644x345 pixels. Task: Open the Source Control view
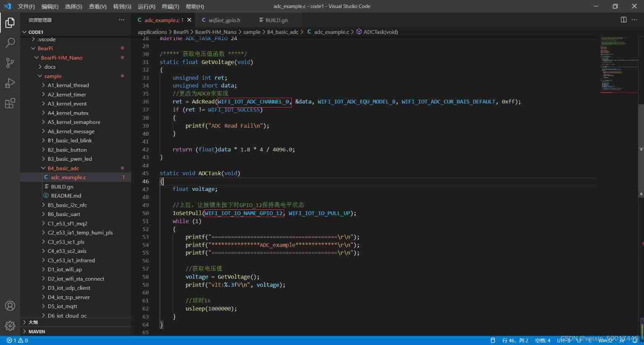tap(10, 63)
